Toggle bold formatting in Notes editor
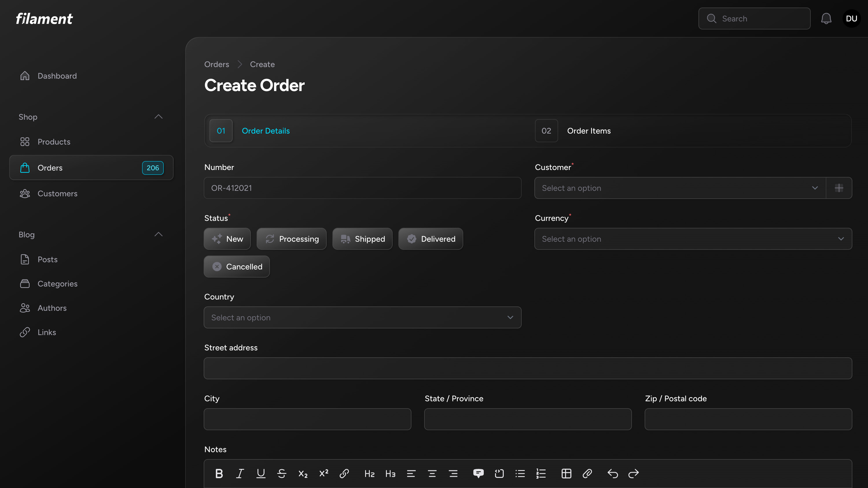The height and width of the screenshot is (488, 868). 219,473
